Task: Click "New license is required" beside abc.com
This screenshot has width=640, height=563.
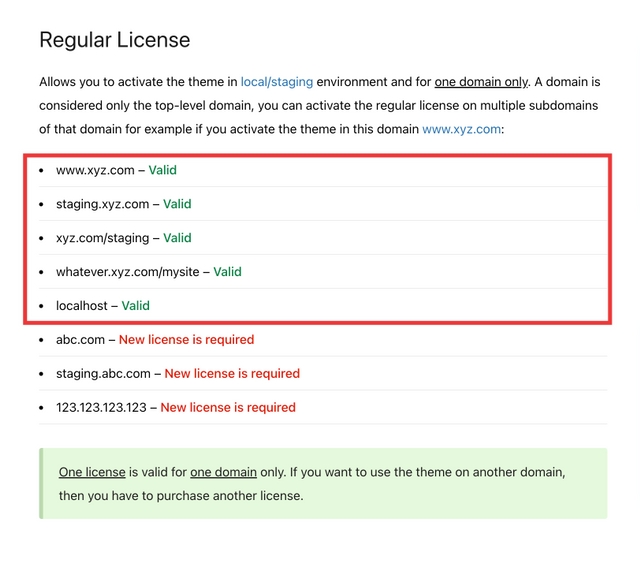Action: (186, 340)
